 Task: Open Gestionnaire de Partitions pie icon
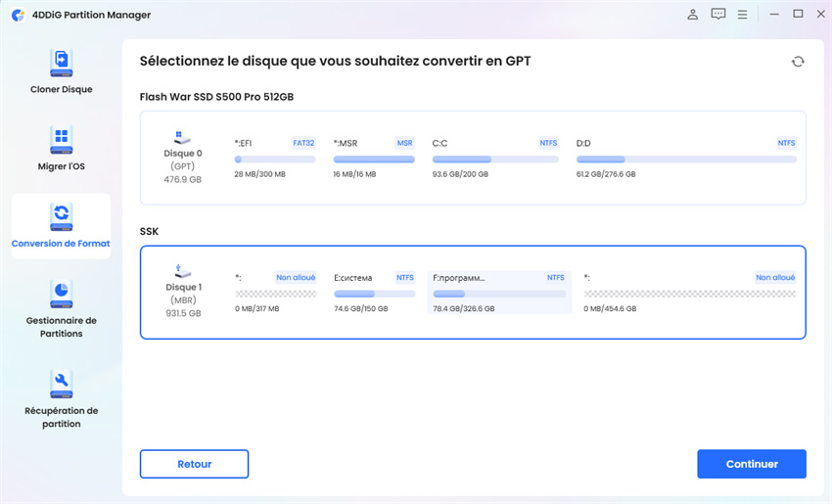pyautogui.click(x=61, y=293)
